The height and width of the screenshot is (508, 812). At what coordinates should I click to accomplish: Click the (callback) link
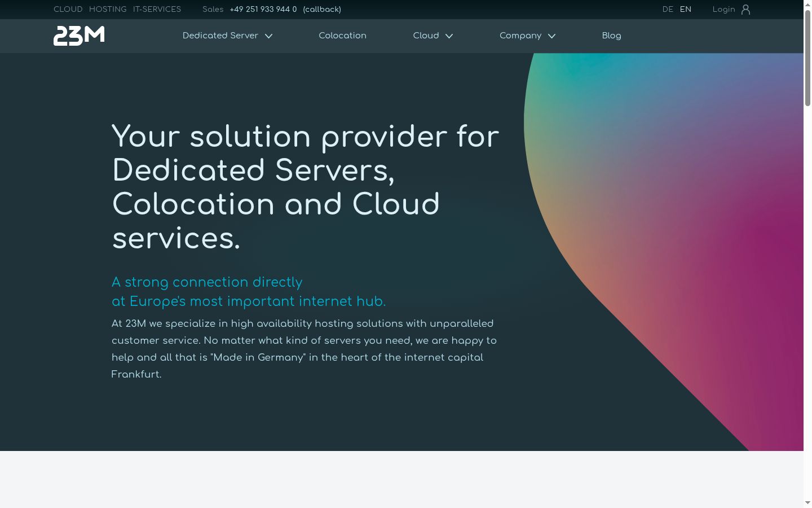point(322,10)
